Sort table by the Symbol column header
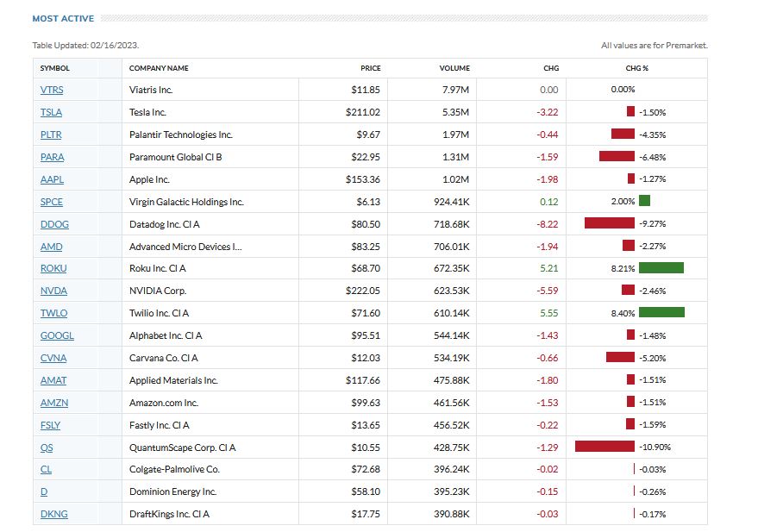 click(55, 68)
